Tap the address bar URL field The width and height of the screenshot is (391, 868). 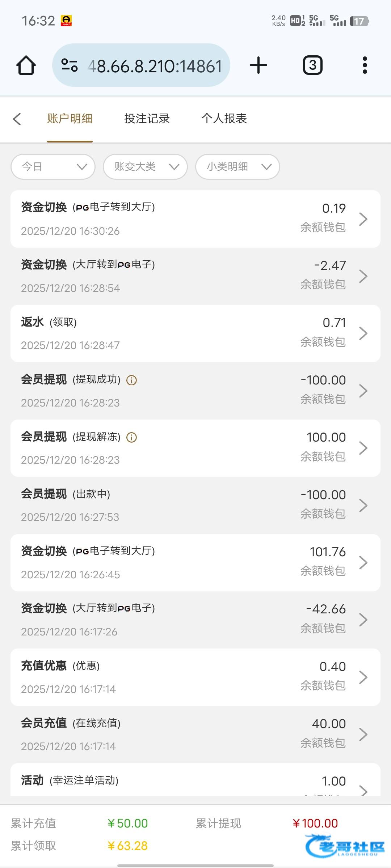(x=156, y=66)
